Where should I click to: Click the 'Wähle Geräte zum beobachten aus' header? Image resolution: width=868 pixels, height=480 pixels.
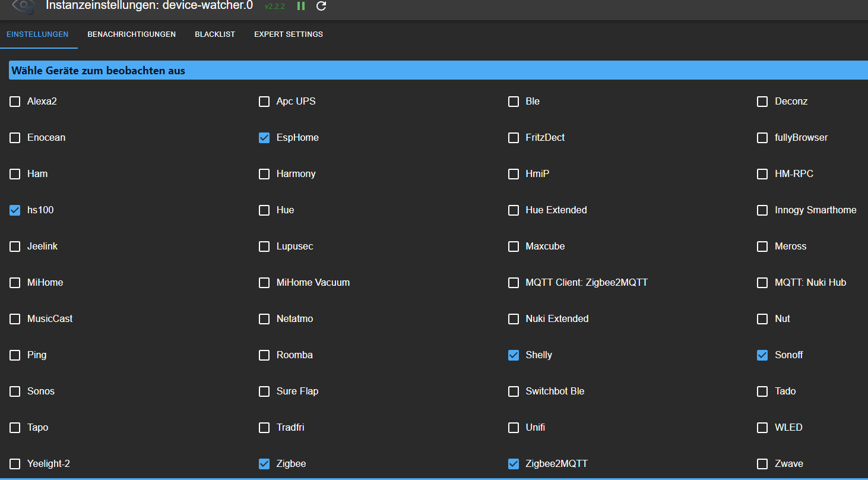click(438, 71)
